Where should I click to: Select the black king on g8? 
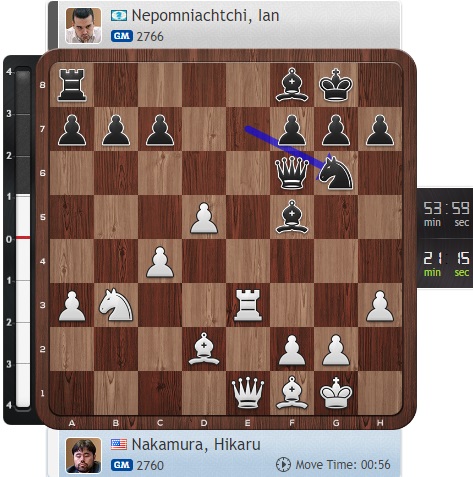[336, 85]
